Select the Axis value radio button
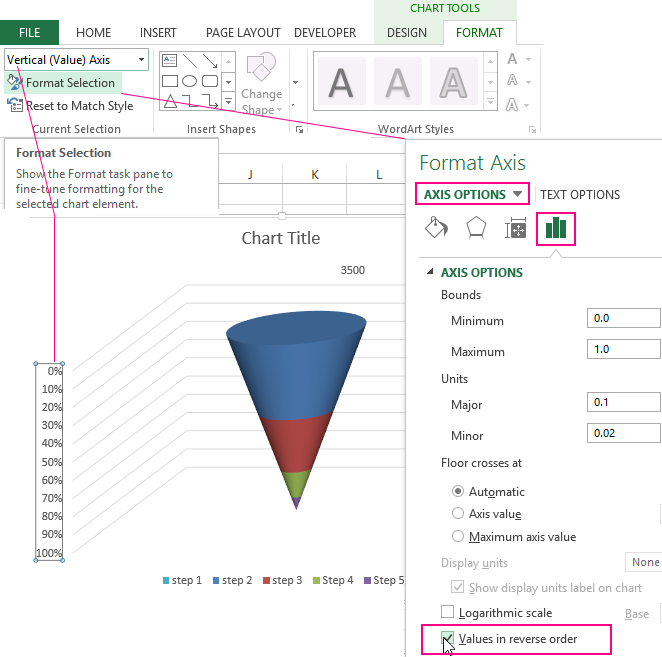The width and height of the screenshot is (662, 657). (x=458, y=513)
